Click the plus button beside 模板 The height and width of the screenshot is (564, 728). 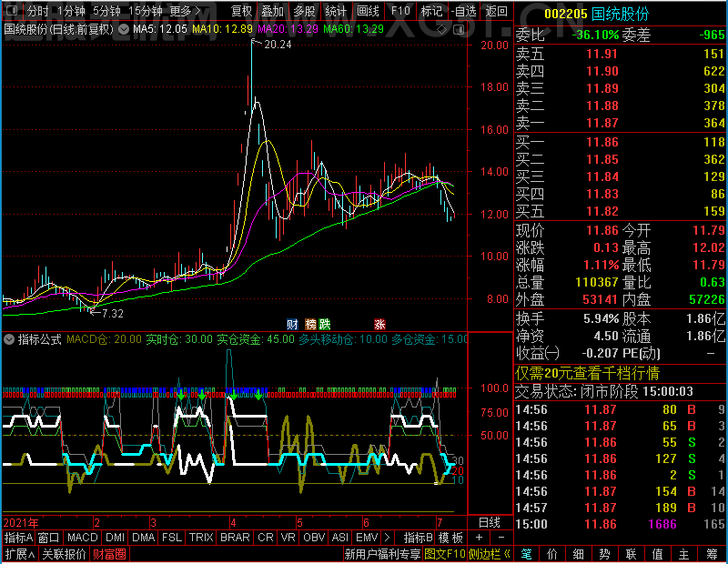479,537
